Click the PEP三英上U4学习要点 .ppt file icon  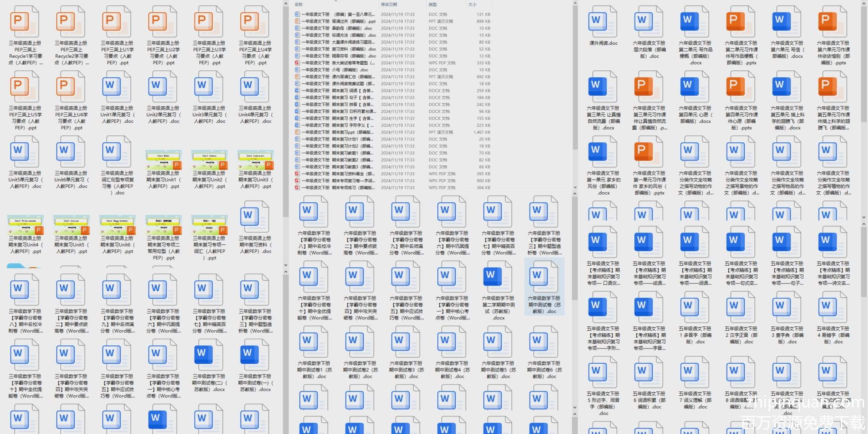pyautogui.click(x=255, y=22)
